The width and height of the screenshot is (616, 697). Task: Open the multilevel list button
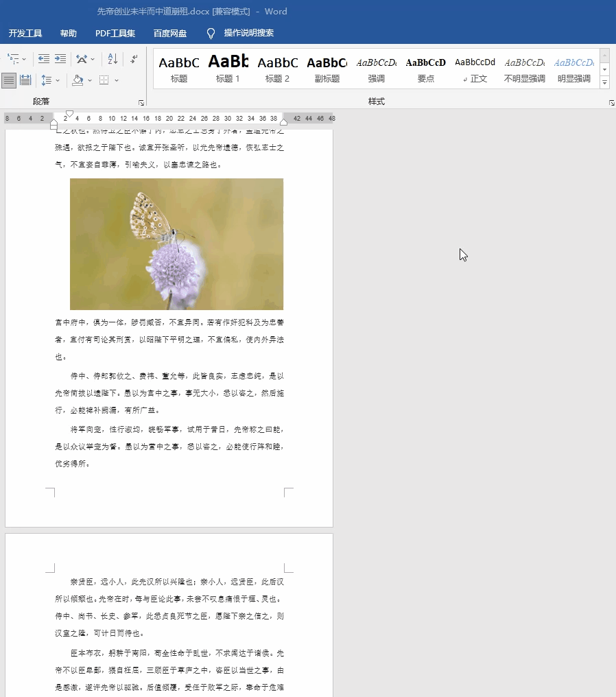click(x=13, y=59)
